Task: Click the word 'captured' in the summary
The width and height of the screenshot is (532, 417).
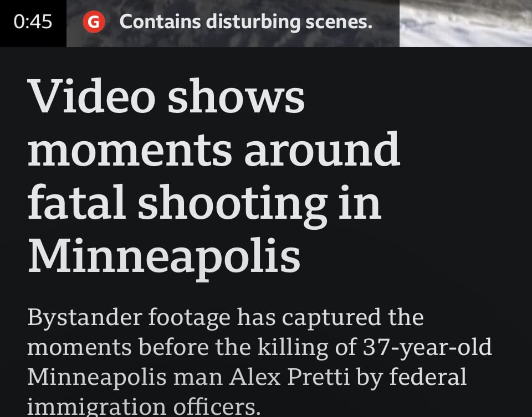Action: click(331, 318)
